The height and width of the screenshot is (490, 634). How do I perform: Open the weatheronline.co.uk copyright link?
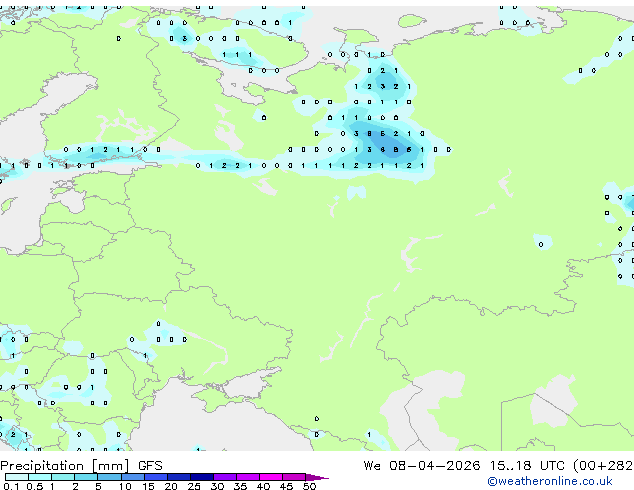[x=549, y=481]
